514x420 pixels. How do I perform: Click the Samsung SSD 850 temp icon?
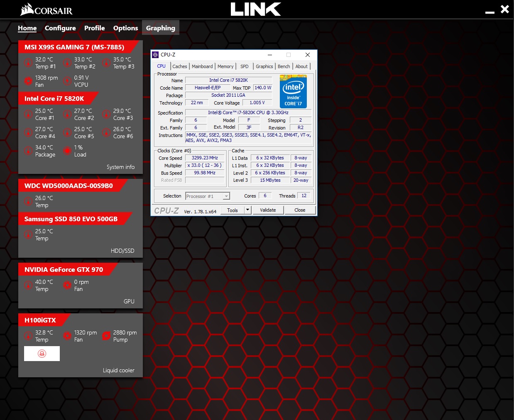[28, 235]
